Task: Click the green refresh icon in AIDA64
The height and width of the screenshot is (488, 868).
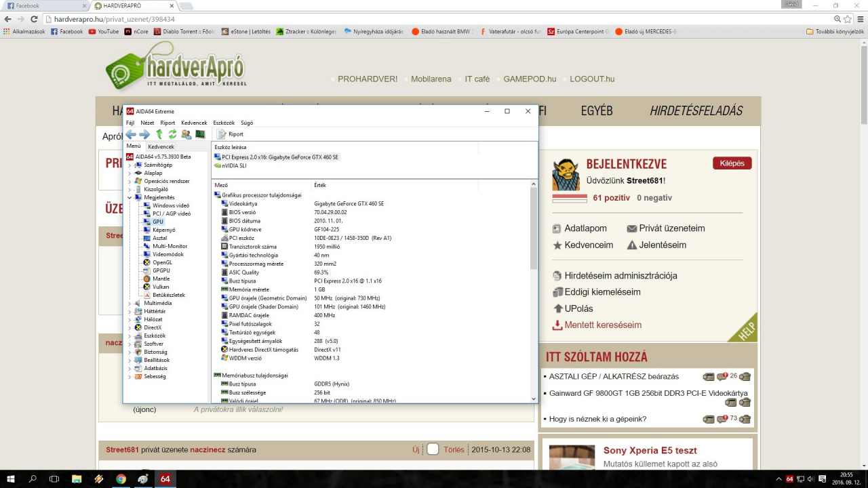Action: [172, 134]
